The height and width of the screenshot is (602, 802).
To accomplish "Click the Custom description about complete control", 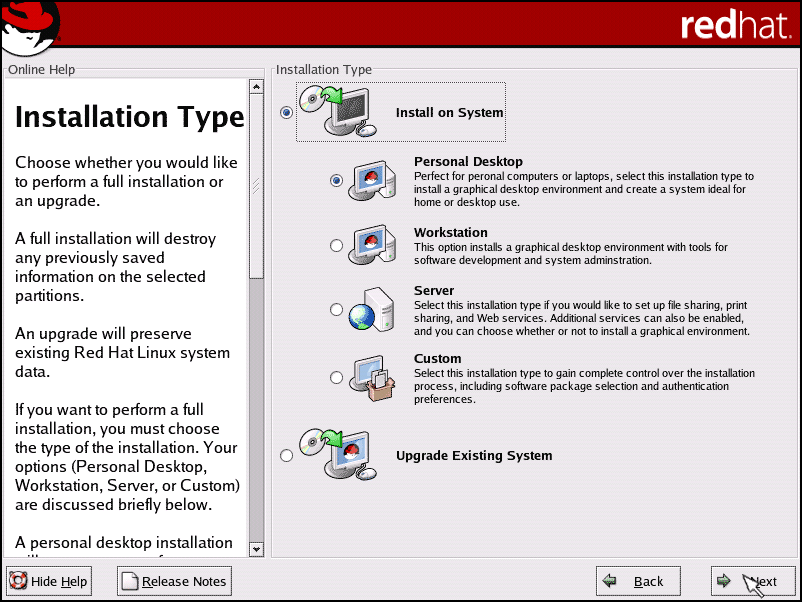I will [x=585, y=386].
